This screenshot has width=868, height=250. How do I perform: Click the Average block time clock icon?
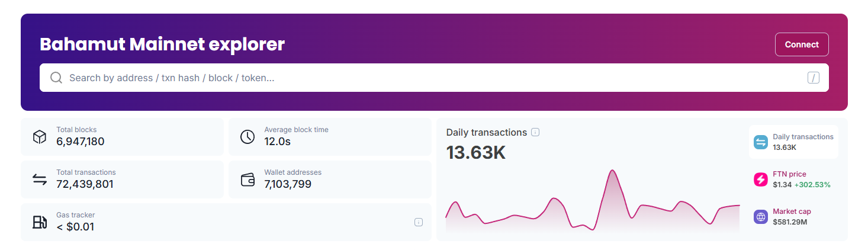[247, 137]
